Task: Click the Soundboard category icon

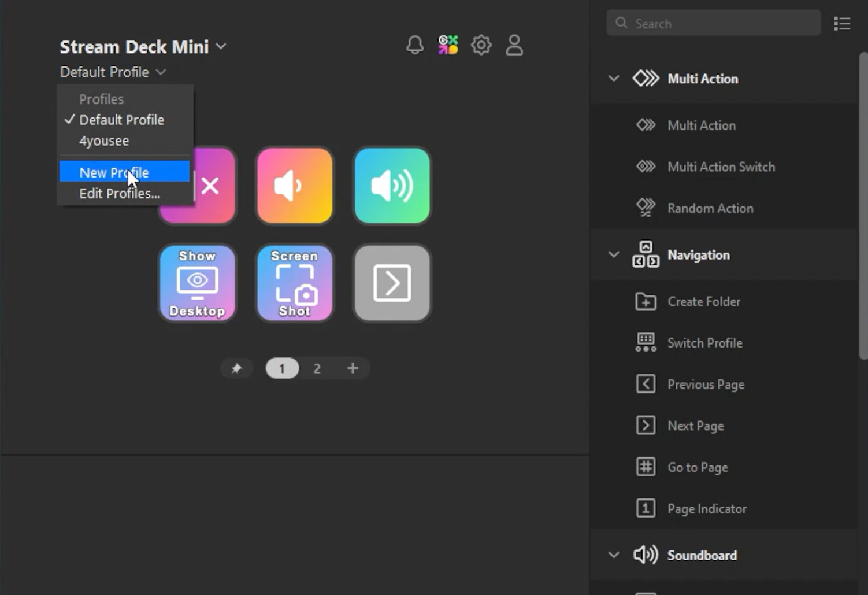Action: 646,555
